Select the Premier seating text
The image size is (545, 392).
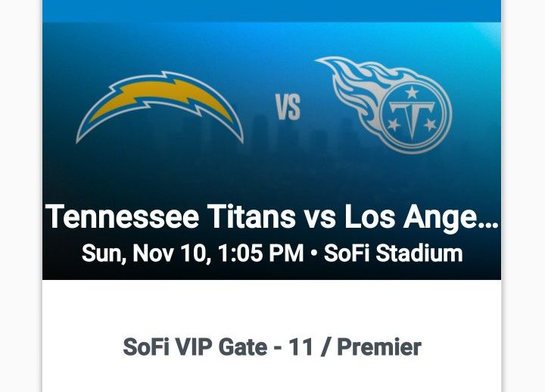click(x=378, y=347)
